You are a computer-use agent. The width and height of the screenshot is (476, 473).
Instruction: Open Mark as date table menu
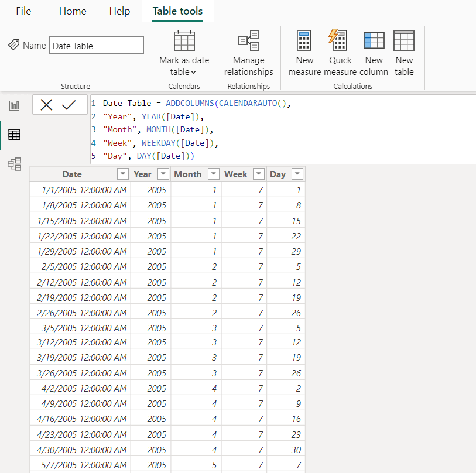[x=184, y=53]
